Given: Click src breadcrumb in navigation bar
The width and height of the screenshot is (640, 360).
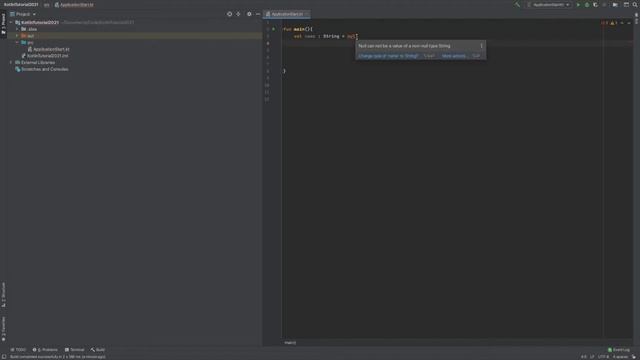Looking at the screenshot, I should coord(47,5).
